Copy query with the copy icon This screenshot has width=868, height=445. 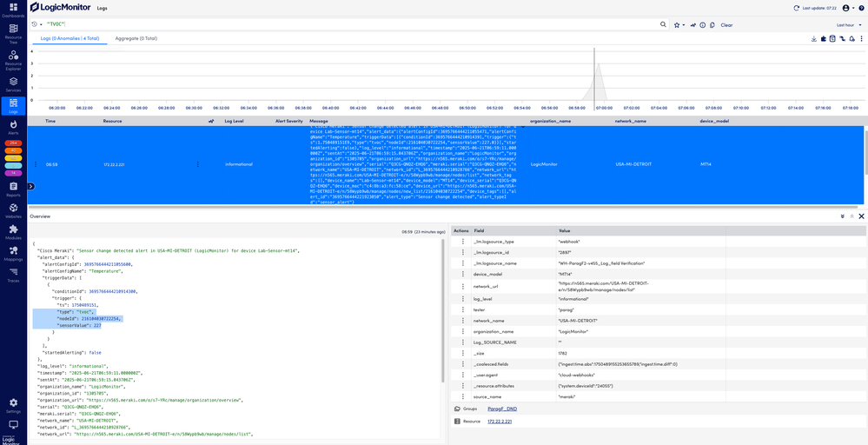(712, 25)
